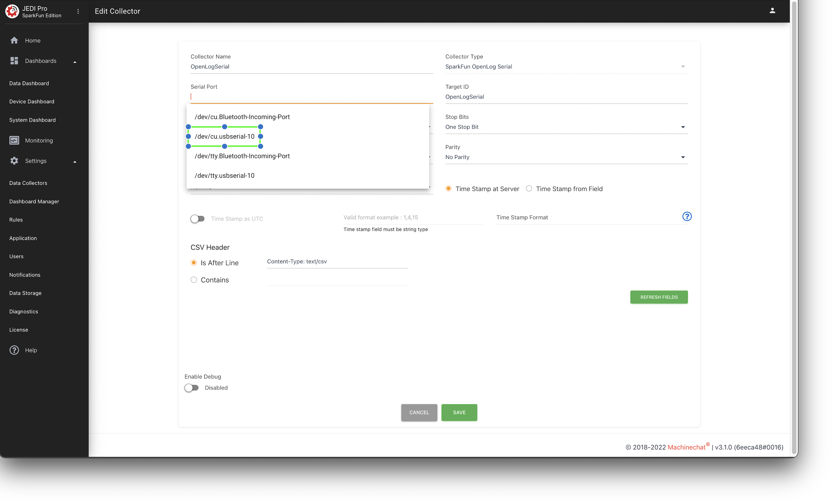Click the Settings gear icon
This screenshot has width=833, height=504.
pos(14,161)
